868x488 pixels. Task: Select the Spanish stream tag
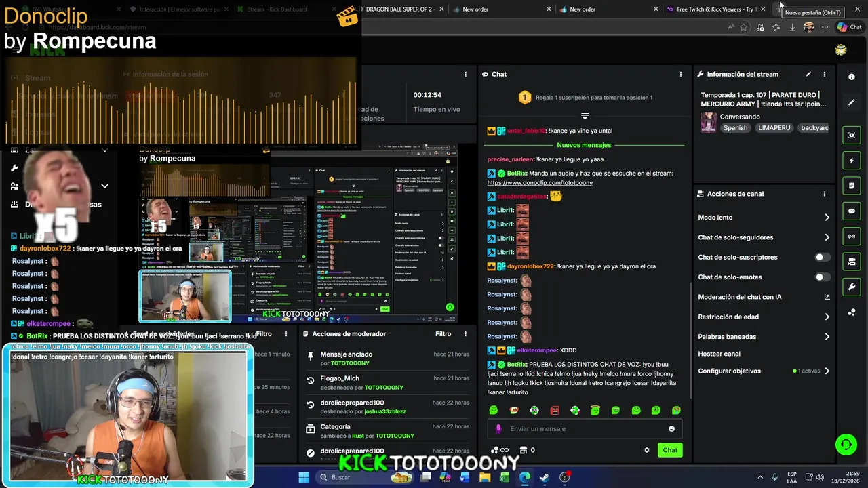(x=735, y=127)
